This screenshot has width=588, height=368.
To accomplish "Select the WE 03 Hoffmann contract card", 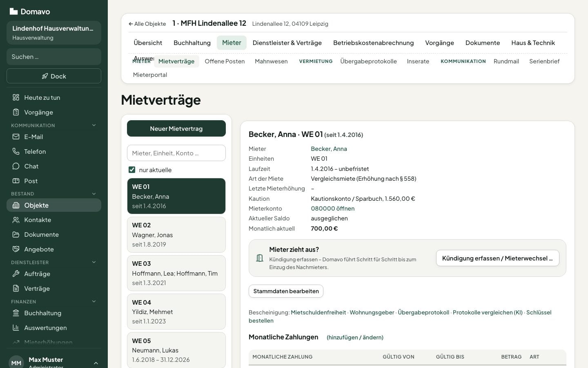I will 176,273.
